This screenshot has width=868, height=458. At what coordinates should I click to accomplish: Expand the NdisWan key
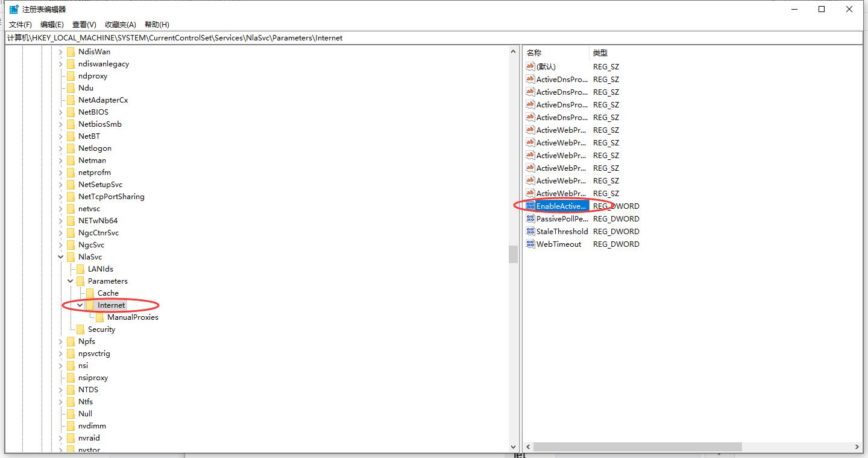[x=61, y=52]
